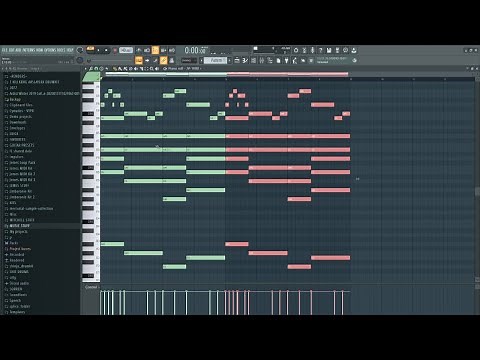Select the My projects folder
480x360 pixels.
click(18, 232)
